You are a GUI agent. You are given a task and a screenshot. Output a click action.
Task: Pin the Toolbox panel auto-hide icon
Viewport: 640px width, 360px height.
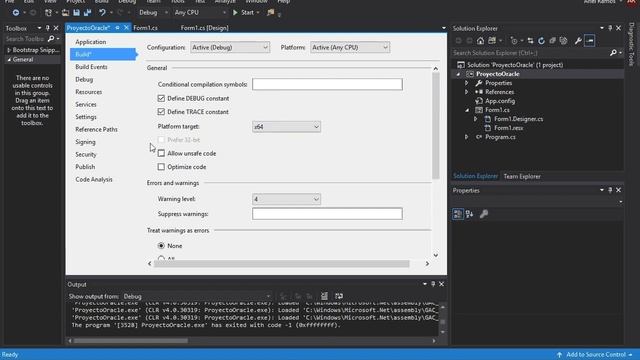[48, 28]
